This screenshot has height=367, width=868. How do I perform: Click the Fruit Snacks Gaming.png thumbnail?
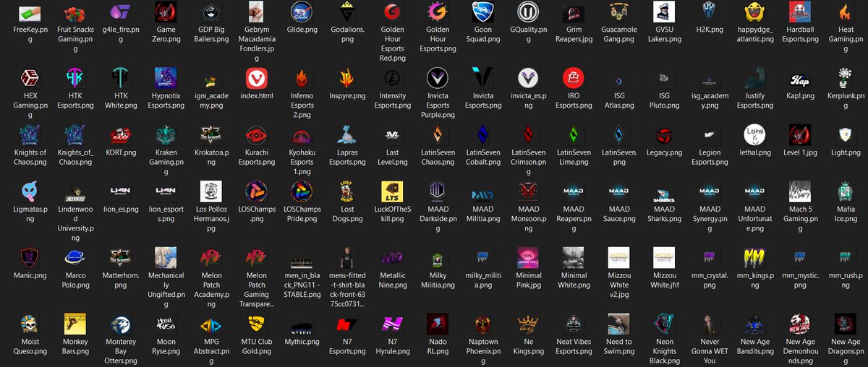tap(75, 12)
